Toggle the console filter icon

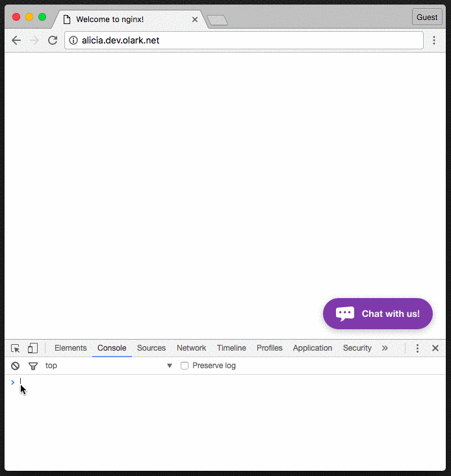click(x=32, y=366)
